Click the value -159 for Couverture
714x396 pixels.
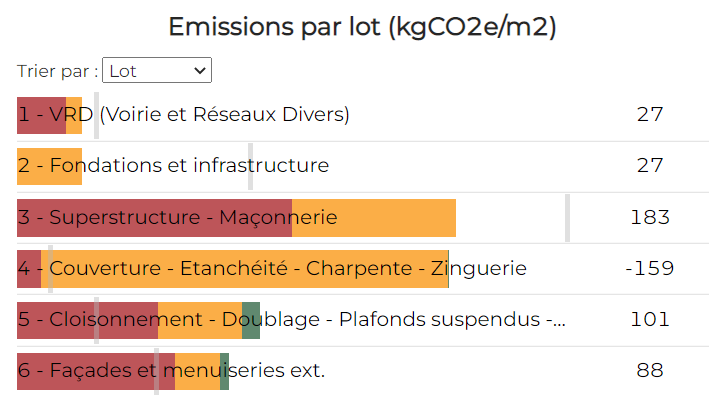point(650,269)
